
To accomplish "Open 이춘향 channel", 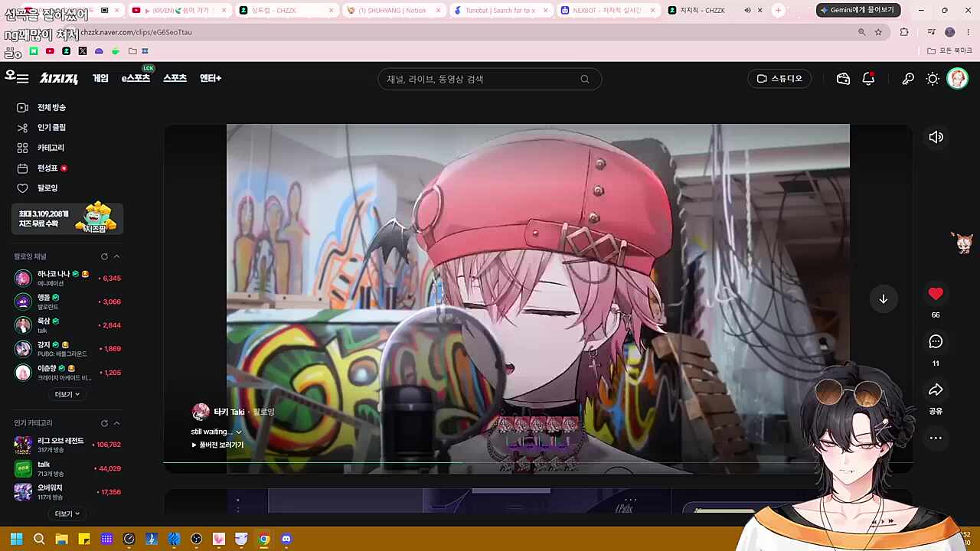I will [67, 373].
